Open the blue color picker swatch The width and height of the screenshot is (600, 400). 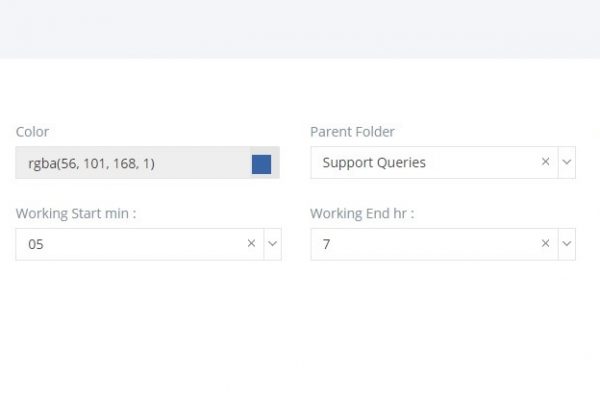(261, 164)
